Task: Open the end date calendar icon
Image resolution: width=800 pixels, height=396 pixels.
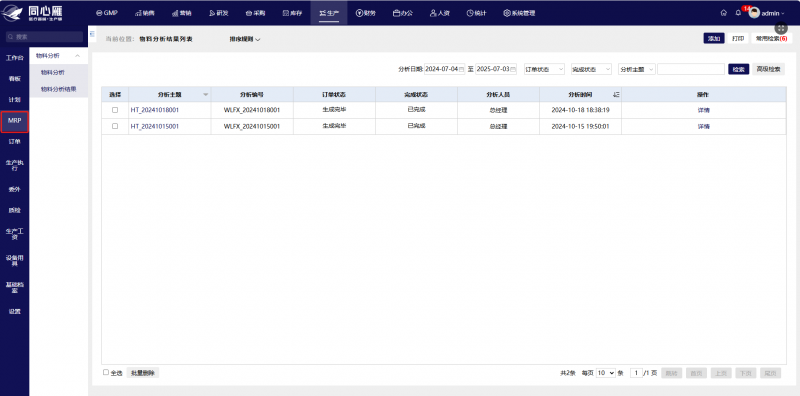Action: pyautogui.click(x=513, y=69)
